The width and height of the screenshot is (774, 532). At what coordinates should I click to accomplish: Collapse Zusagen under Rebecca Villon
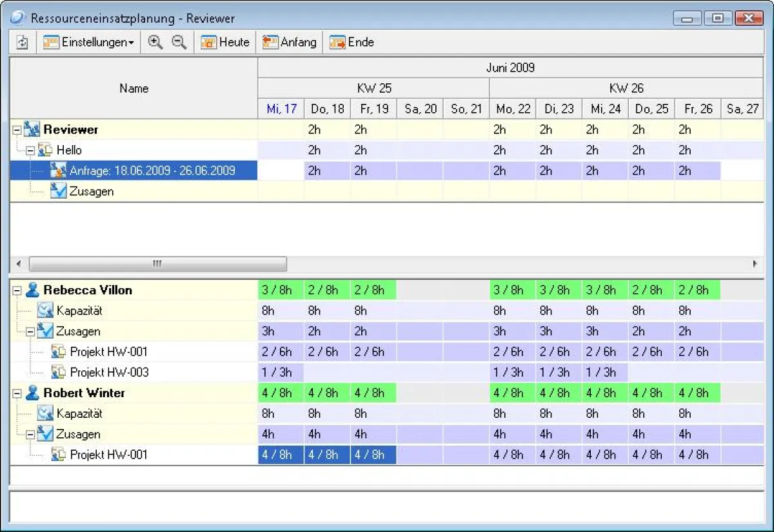[30, 331]
